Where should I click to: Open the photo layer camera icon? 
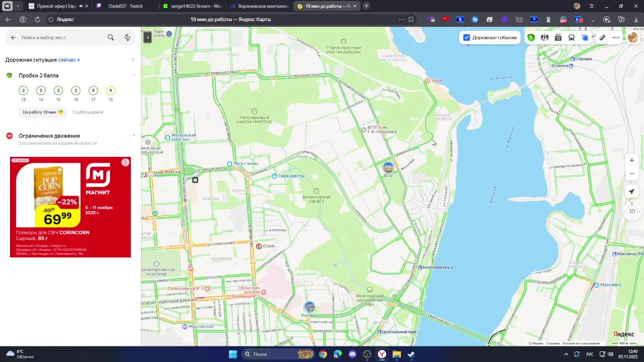(558, 38)
